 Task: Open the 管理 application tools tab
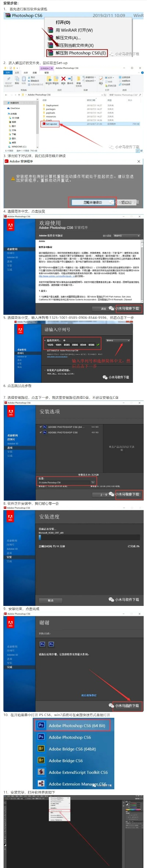(x=46, y=73)
